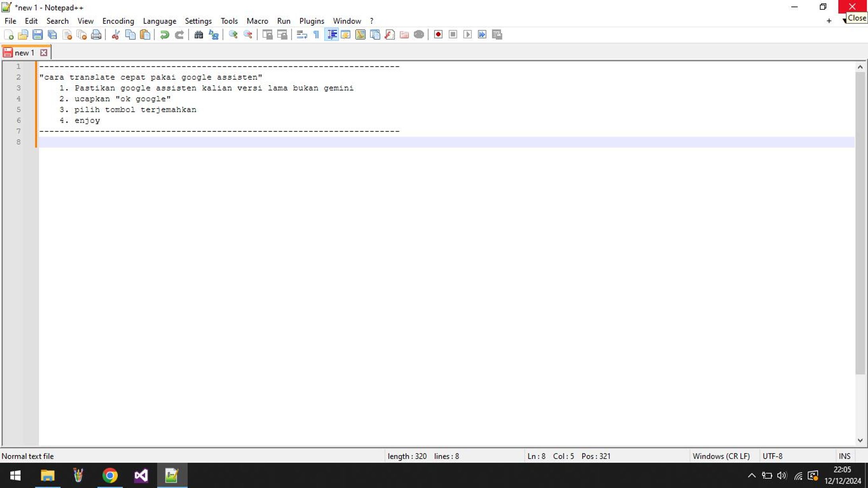The width and height of the screenshot is (868, 488).
Task: Open the Encoding menu
Action: pyautogui.click(x=118, y=21)
